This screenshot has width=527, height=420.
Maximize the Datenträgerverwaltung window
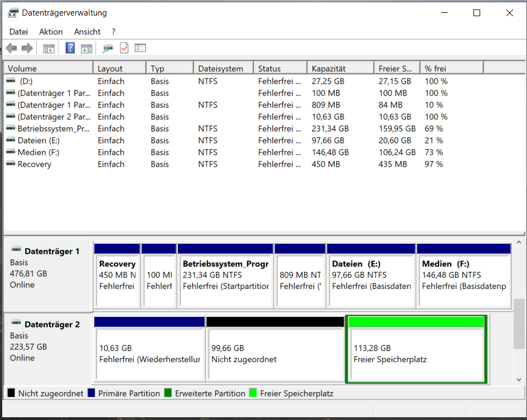477,13
